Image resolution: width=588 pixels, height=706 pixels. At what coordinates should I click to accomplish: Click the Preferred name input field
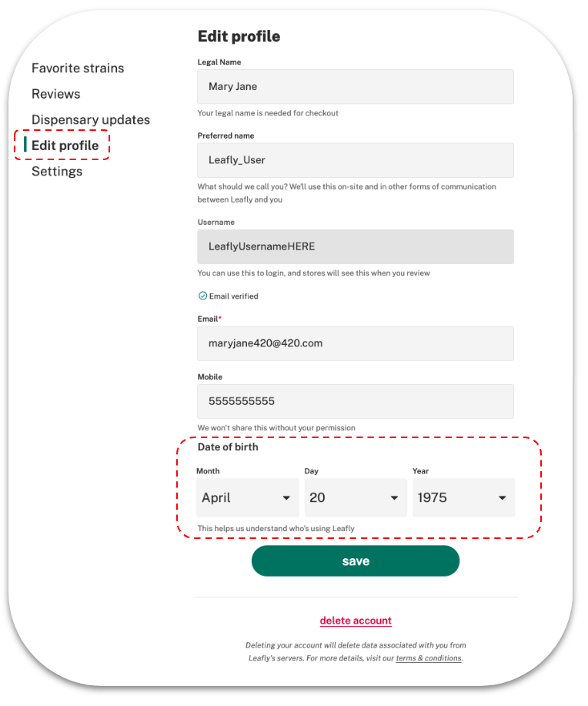point(356,160)
